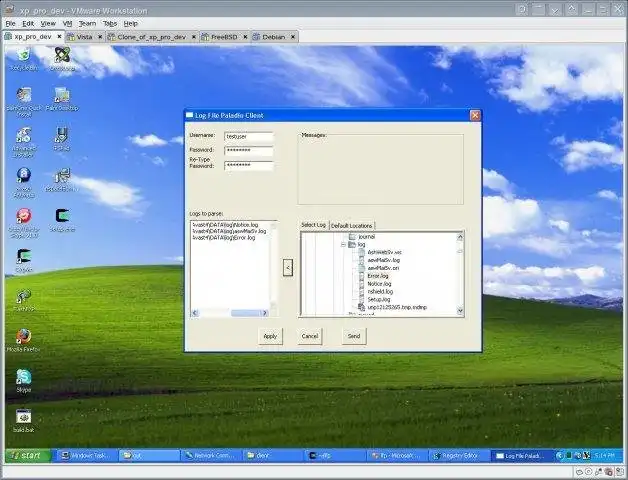The image size is (628, 480).
Task: Switch to Windows Task Manager in taskbar
Action: pos(85,456)
